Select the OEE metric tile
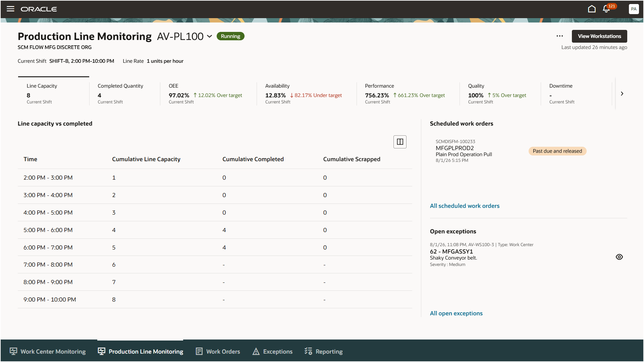Viewport: 644px width, 362px height. pyautogui.click(x=208, y=93)
